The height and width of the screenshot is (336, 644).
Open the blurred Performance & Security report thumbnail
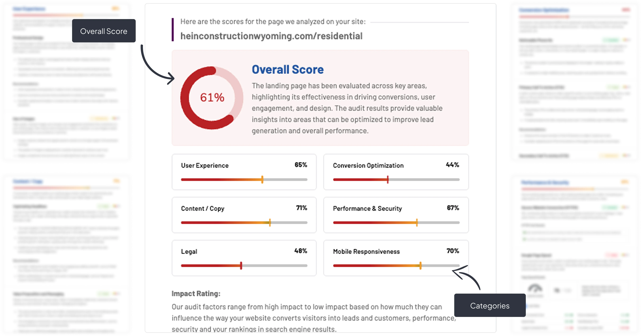click(575, 254)
